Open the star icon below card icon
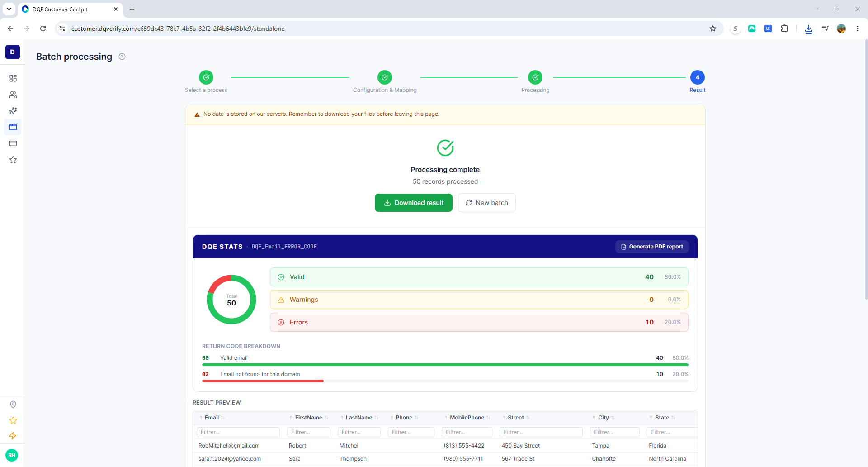The width and height of the screenshot is (868, 467). point(13,160)
